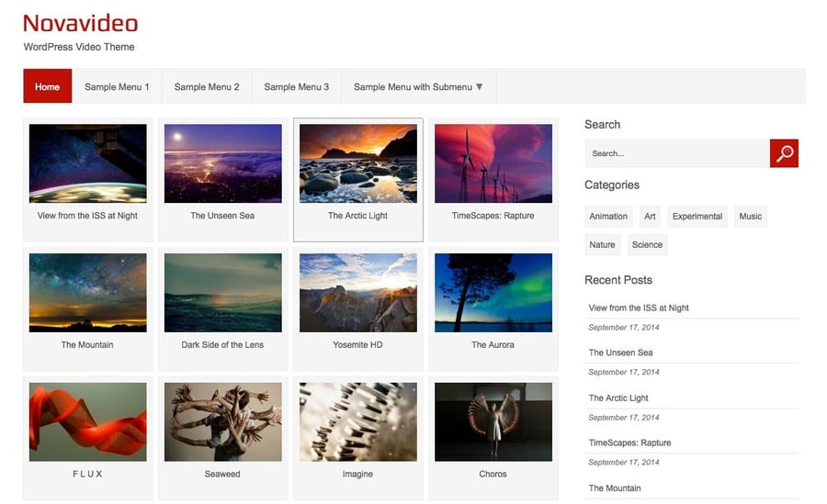Open the Choros dancer thumbnail
The height and width of the screenshot is (504, 827).
493,421
